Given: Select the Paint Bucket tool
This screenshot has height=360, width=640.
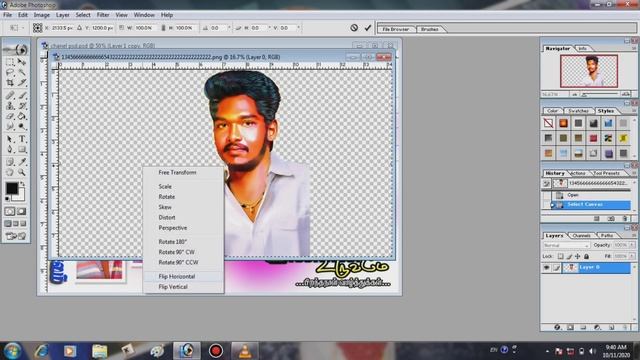Looking at the screenshot, I should coord(22,116).
